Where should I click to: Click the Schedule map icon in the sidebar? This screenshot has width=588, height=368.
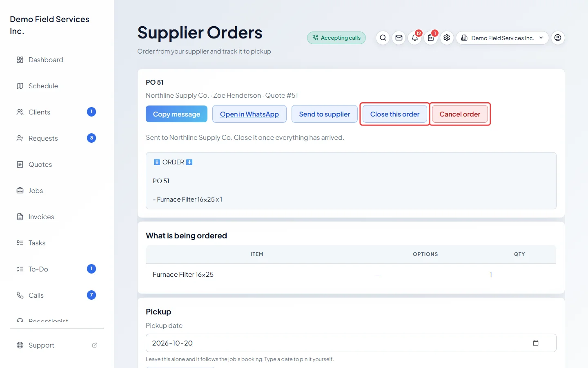(x=20, y=86)
